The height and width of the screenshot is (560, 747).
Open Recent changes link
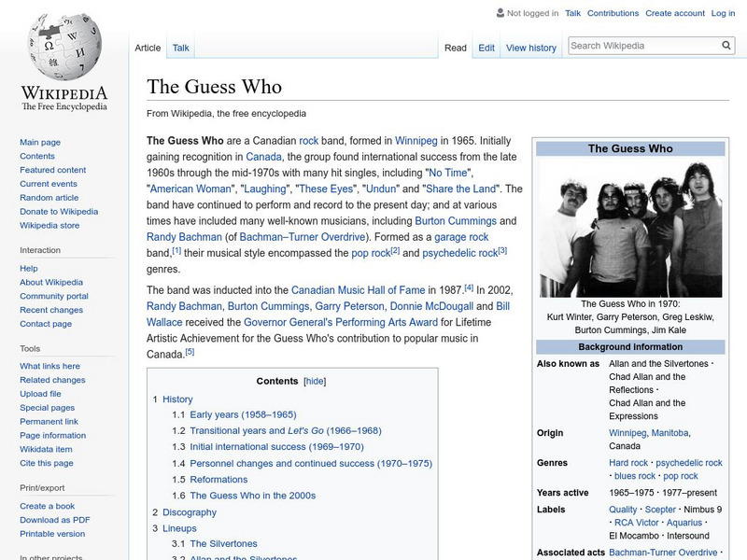click(51, 310)
